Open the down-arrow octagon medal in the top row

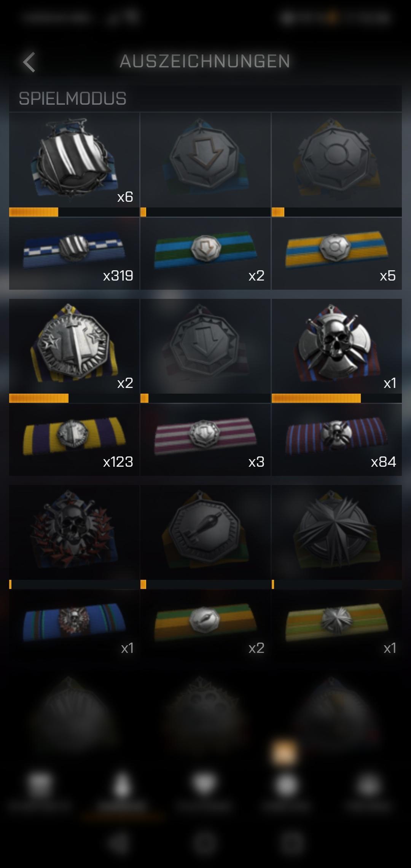[x=205, y=160]
